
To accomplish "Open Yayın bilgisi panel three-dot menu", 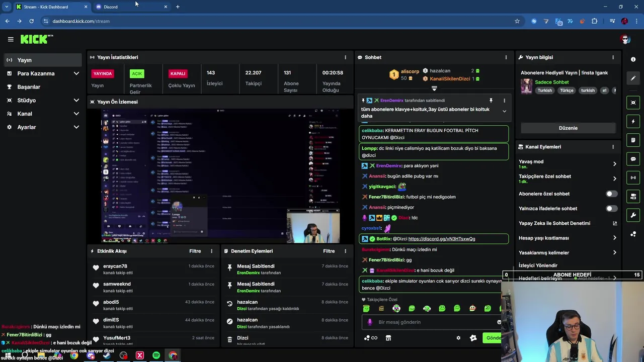I will click(613, 57).
